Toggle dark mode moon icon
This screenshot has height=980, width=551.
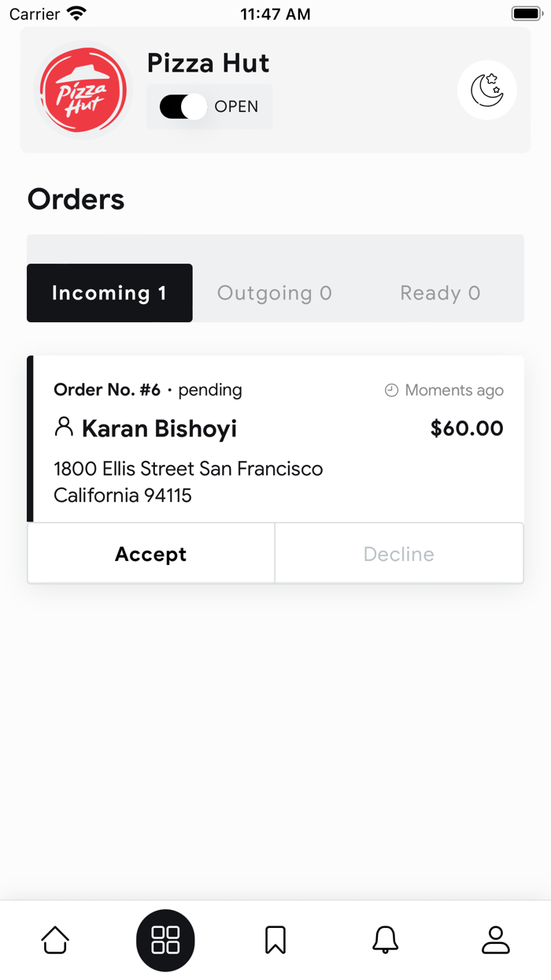(x=486, y=90)
